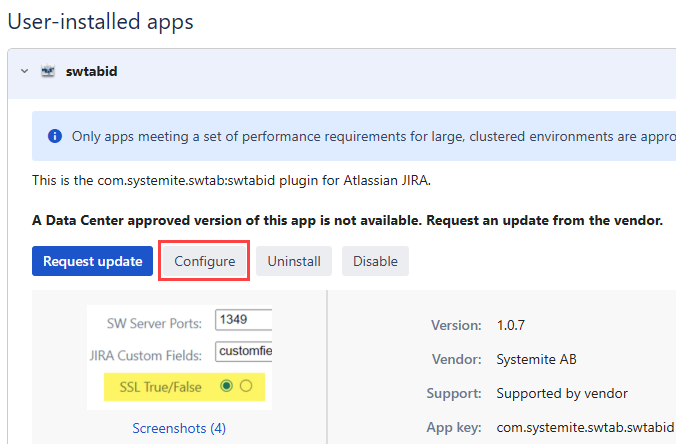Click the User-installed apps heading

coord(100,21)
